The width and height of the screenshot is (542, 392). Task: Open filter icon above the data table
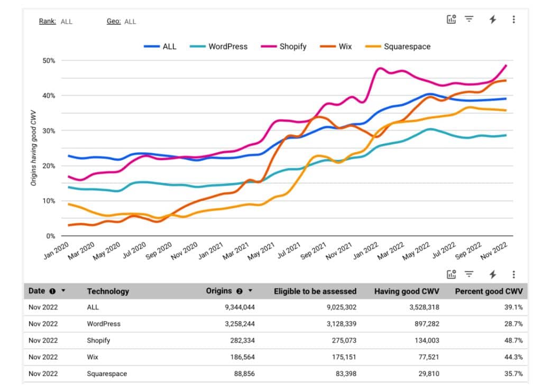pos(468,274)
